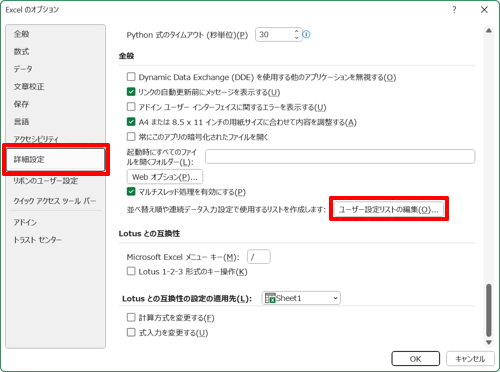Screen dimensions: 500x372
Task: Click scrollbar down arrow in options pane
Action: tap(489, 342)
